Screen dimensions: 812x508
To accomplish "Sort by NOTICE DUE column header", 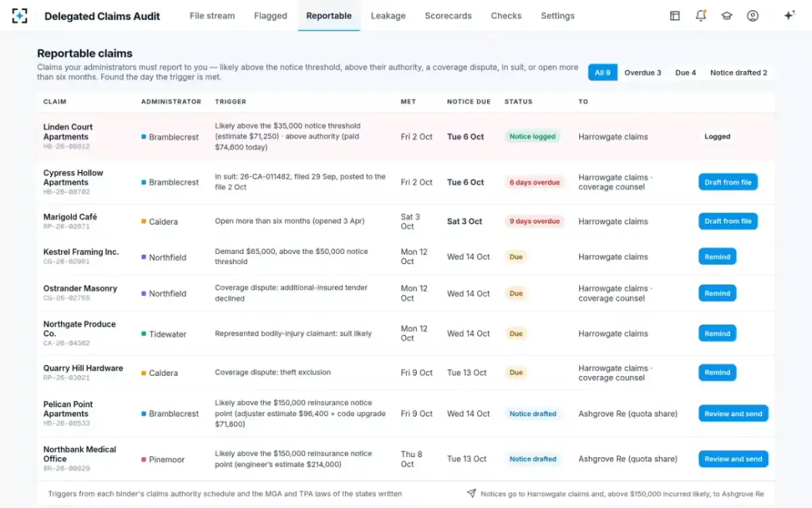I will click(469, 102).
